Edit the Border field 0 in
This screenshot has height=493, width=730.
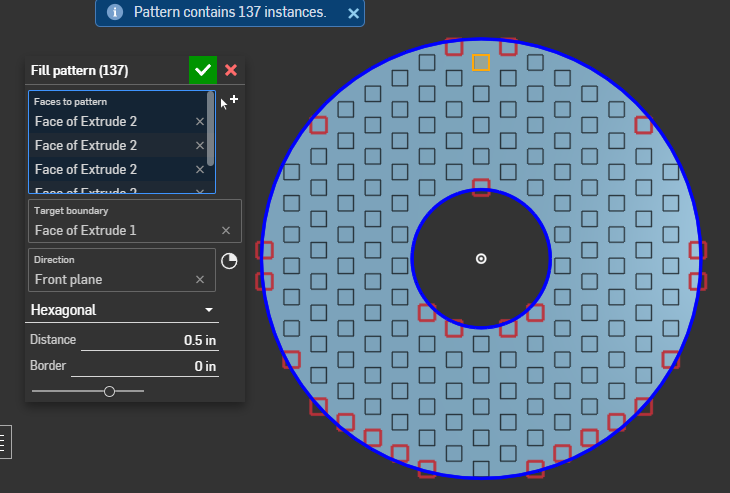tap(145, 366)
